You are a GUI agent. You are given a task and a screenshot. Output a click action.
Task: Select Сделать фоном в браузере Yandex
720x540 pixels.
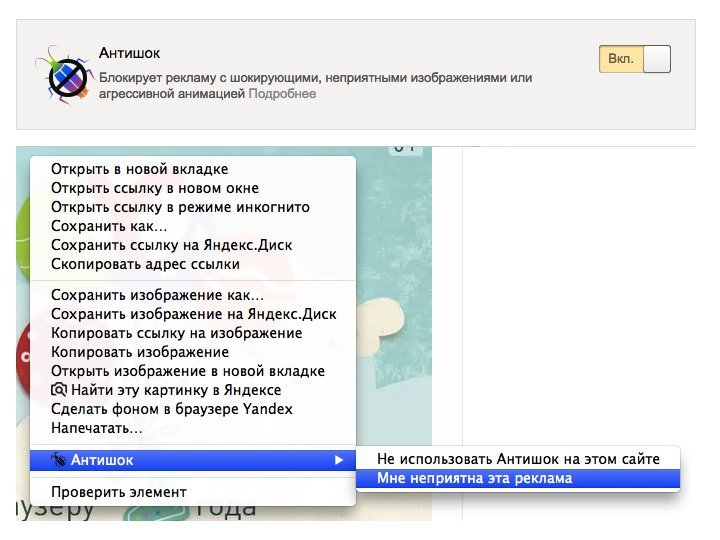point(193,409)
